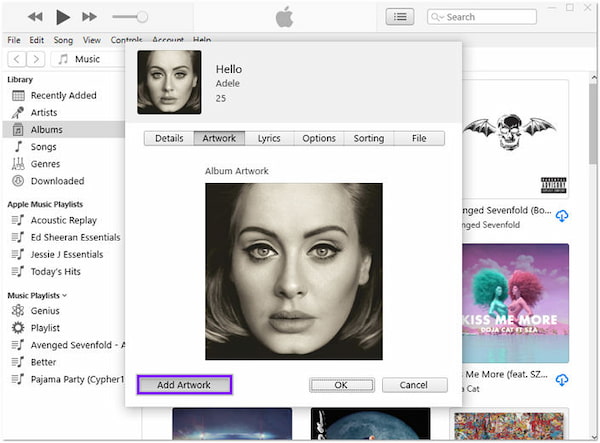This screenshot has height=443, width=600.
Task: Dismiss dialog with Cancel button
Action: (x=414, y=385)
